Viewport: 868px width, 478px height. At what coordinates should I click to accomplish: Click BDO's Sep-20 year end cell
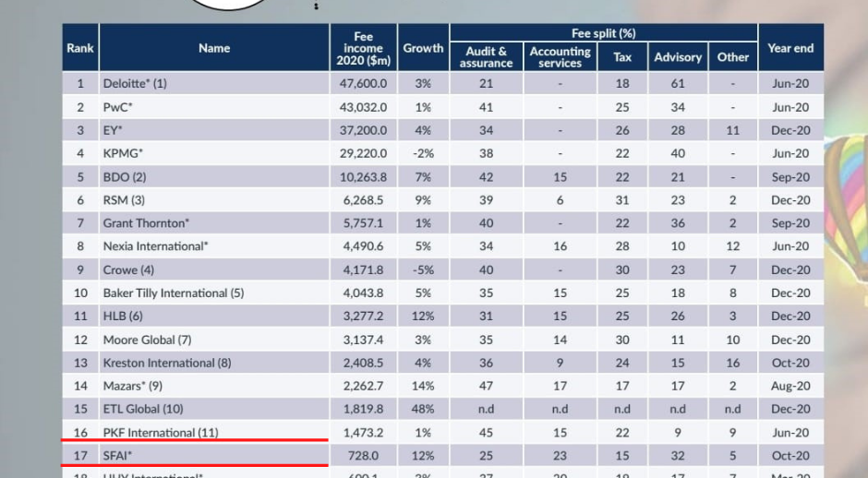click(790, 177)
